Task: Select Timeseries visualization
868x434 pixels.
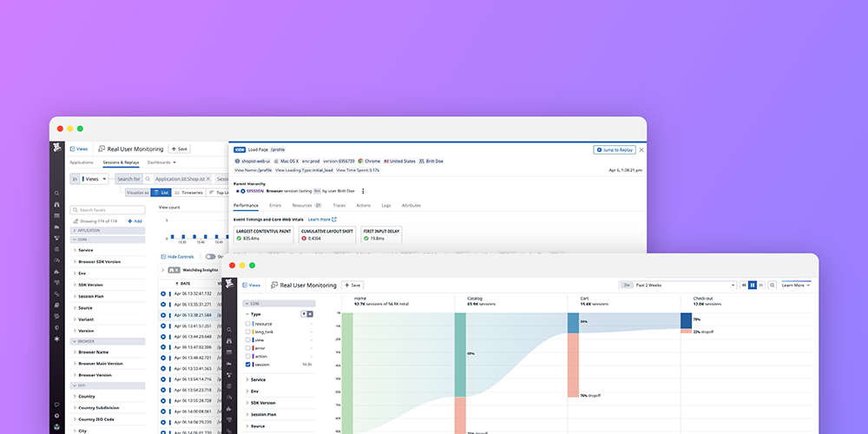Action: coord(188,193)
